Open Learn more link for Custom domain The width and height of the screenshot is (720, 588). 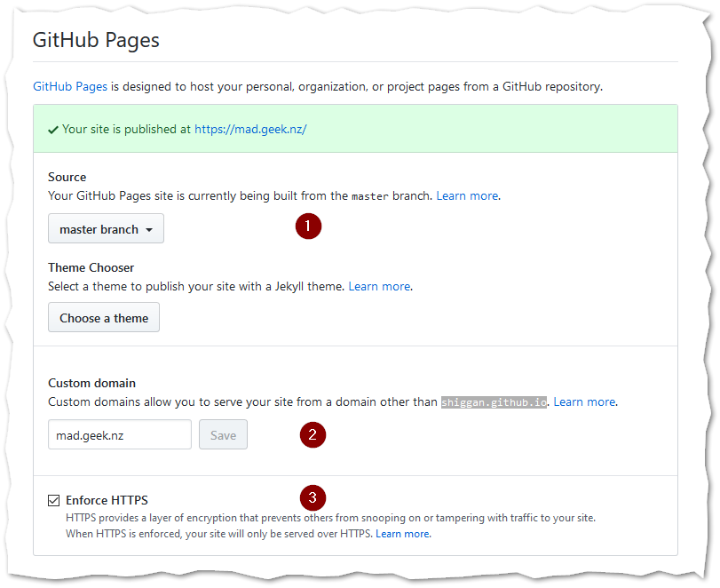click(x=584, y=402)
